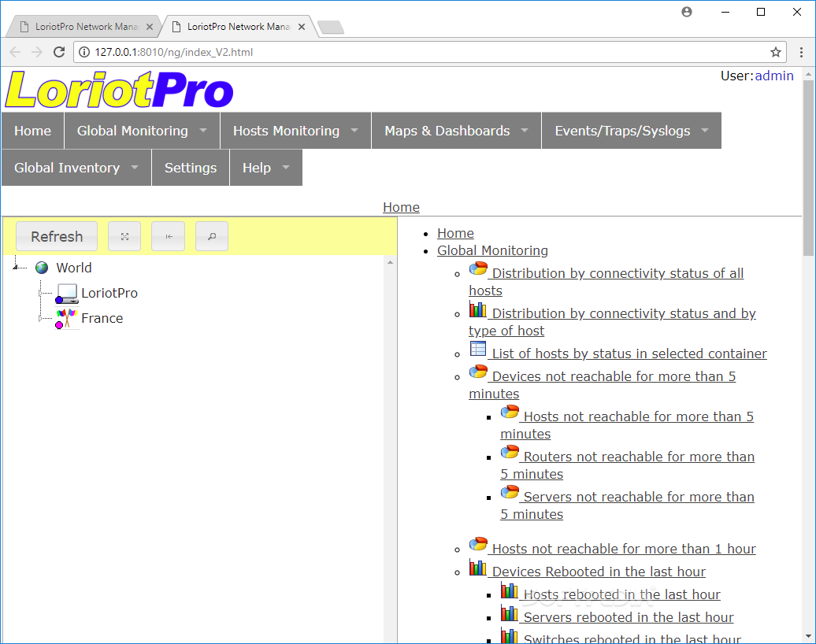Click the admin user link
Viewport: 816px width, 644px height.
(x=773, y=76)
